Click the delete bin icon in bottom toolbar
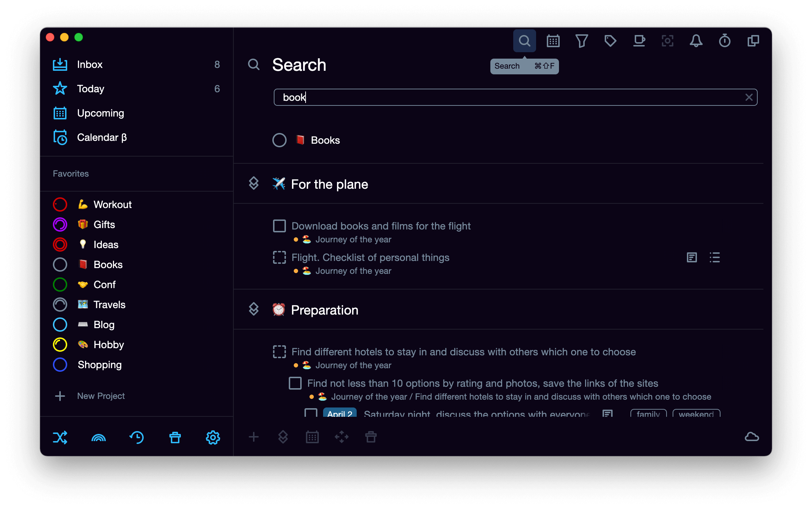The width and height of the screenshot is (812, 509). click(371, 436)
